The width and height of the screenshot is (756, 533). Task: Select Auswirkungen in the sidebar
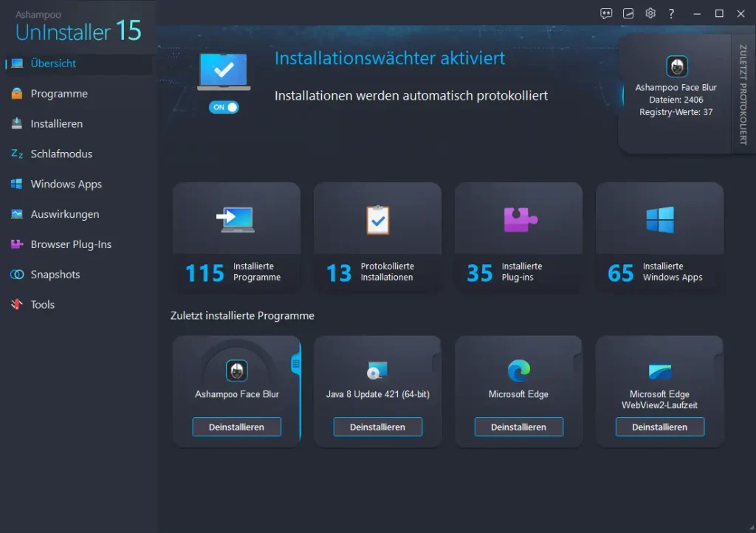click(65, 214)
